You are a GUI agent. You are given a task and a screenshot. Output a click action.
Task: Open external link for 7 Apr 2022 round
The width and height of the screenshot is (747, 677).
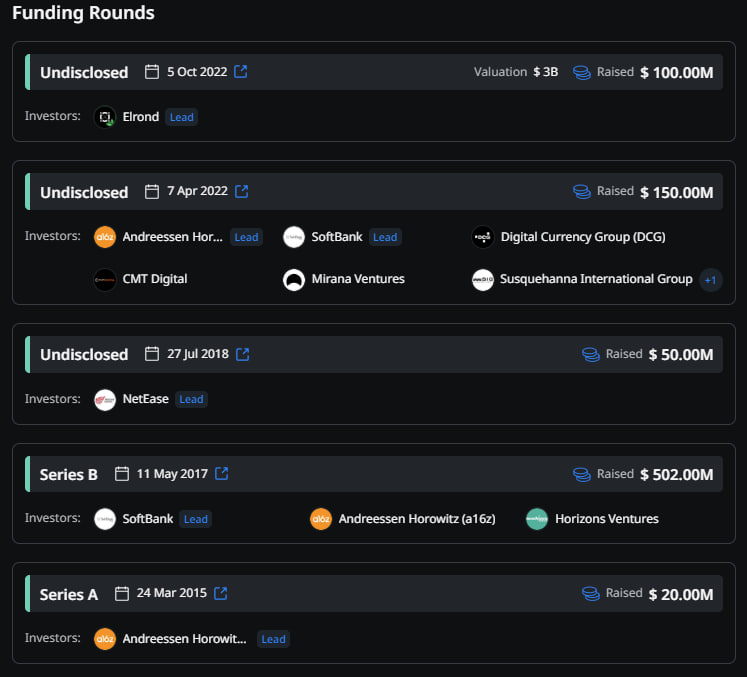coord(242,191)
